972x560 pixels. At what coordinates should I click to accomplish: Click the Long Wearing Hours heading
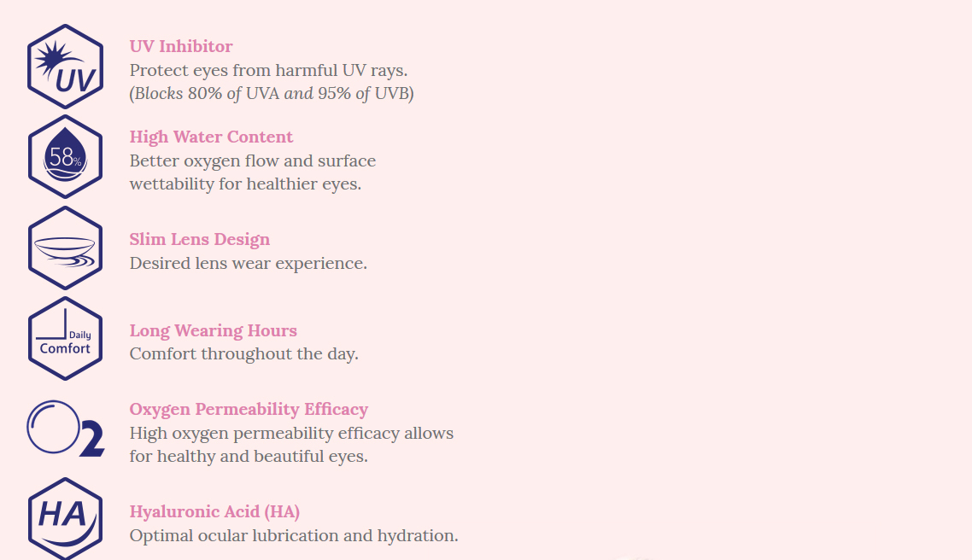tap(214, 330)
